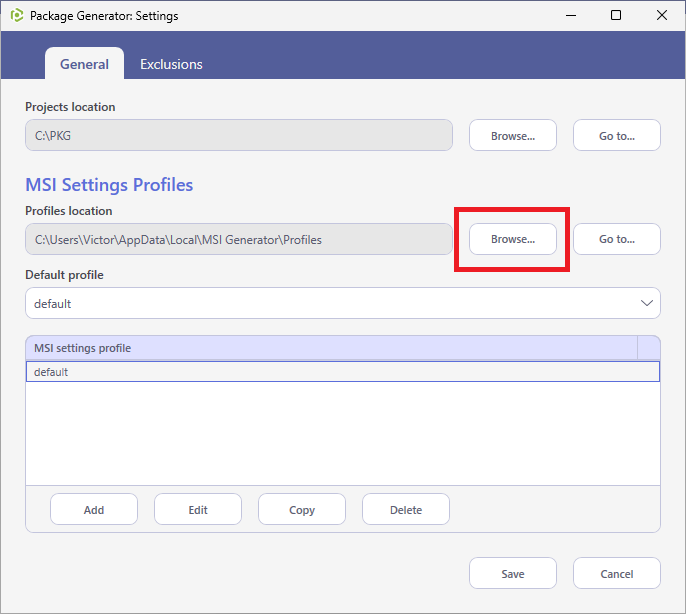The width and height of the screenshot is (686, 614).
Task: Click the MSI settings profile column header
Action: tap(331, 348)
